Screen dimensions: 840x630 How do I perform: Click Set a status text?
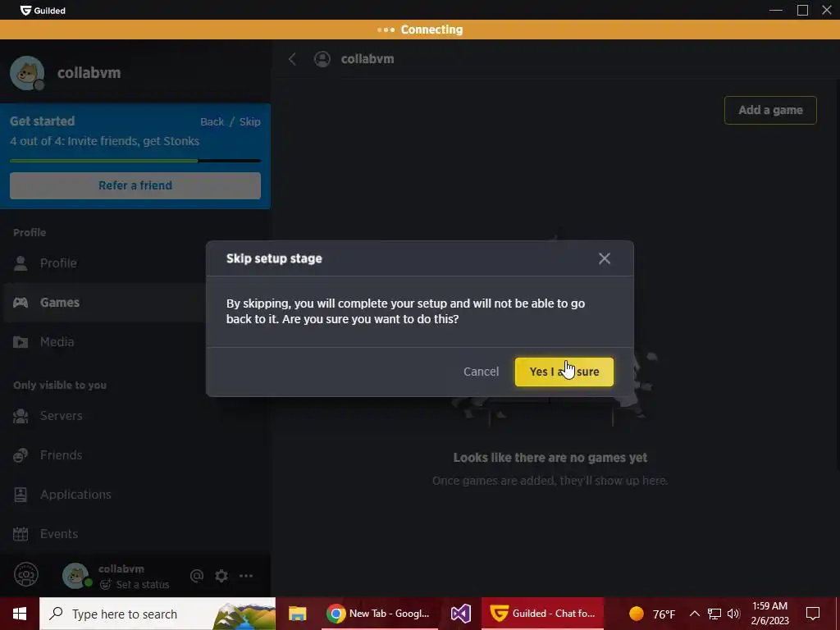coord(143,584)
